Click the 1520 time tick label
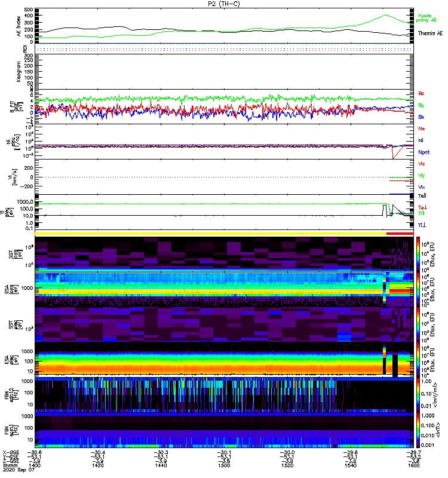 pyautogui.click(x=287, y=465)
